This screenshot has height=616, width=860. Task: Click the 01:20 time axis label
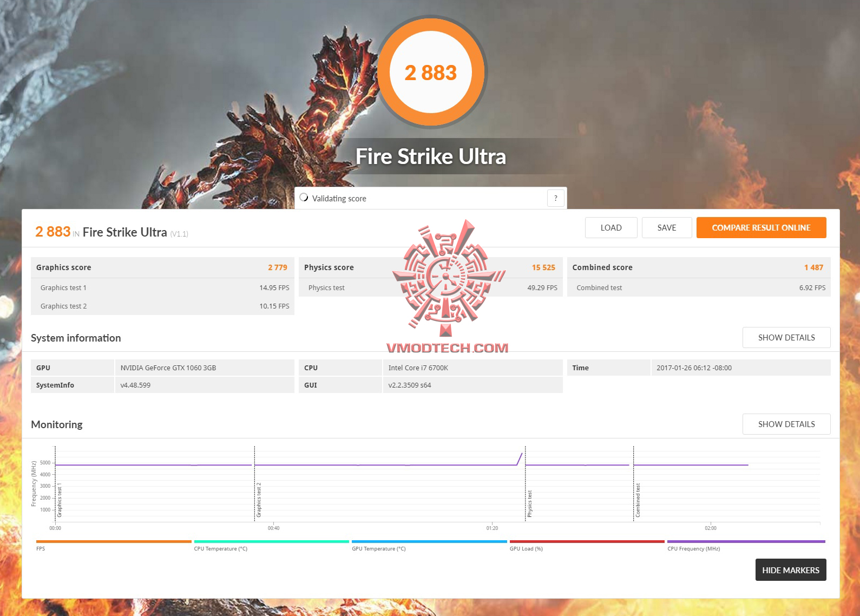point(492,528)
